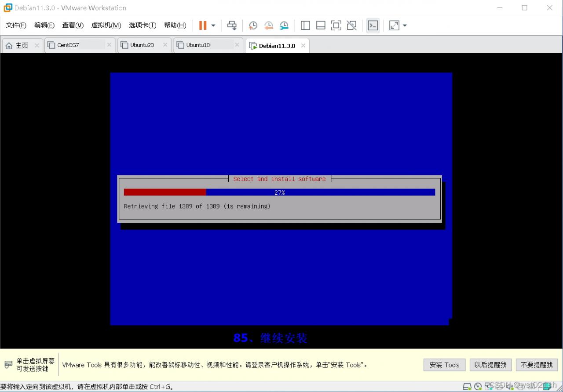Open the 虚拟机(M) menu
Viewport: 563px width, 392px height.
pyautogui.click(x=106, y=25)
